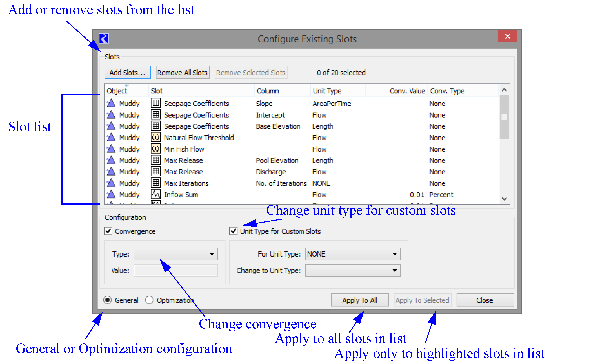Toggle the Convergence checkbox
Screen dimensions: 589x364
108,231
